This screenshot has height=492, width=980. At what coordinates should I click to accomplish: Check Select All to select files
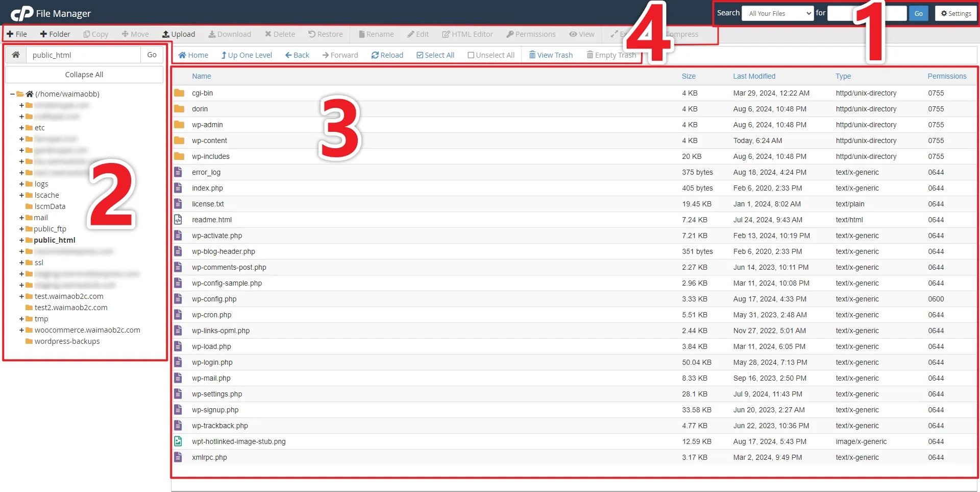pyautogui.click(x=435, y=55)
